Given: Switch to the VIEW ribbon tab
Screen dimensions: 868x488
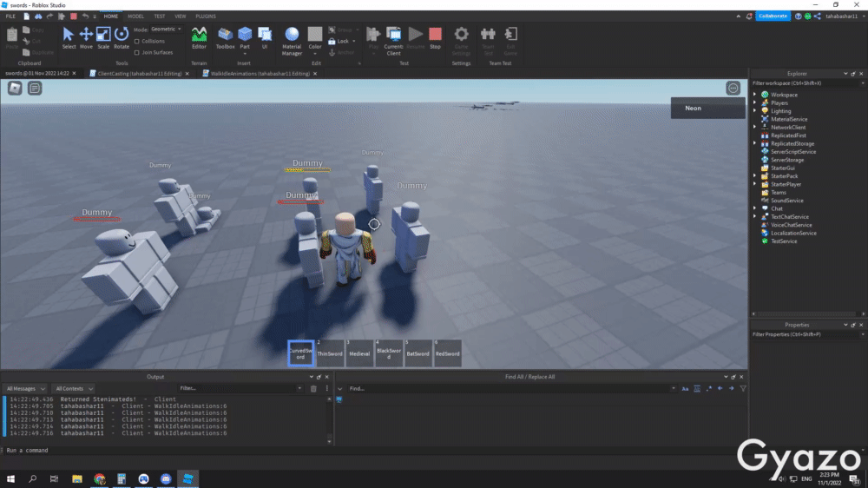Looking at the screenshot, I should [x=181, y=16].
